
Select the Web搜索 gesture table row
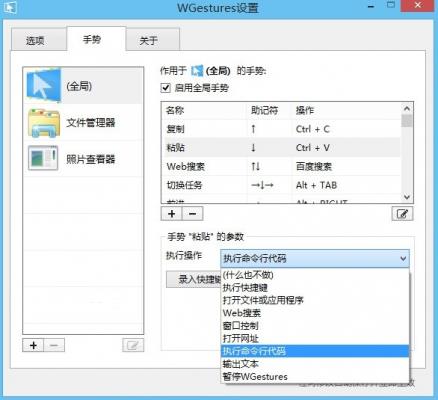[281, 166]
